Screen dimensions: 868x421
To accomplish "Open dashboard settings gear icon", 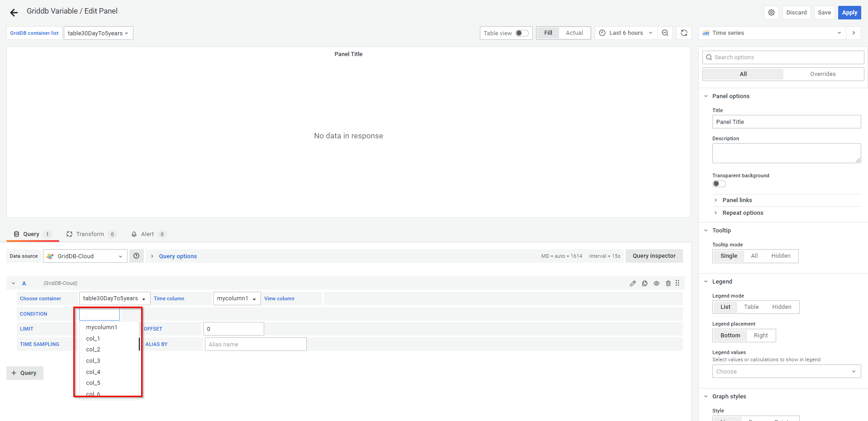I will pyautogui.click(x=771, y=13).
